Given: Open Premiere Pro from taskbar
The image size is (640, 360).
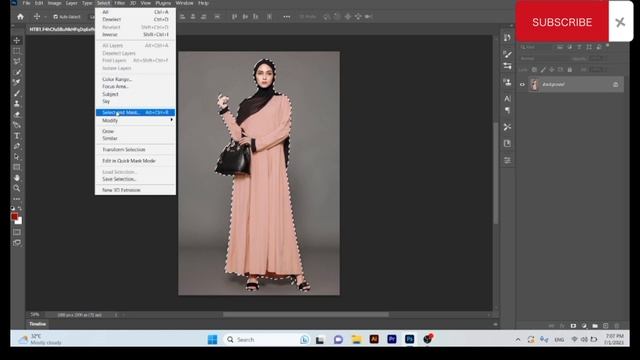Looking at the screenshot, I should click(392, 339).
